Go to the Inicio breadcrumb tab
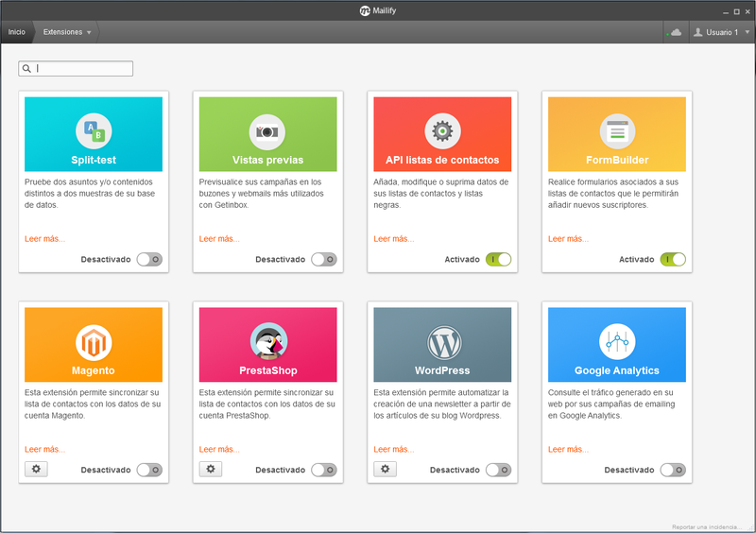The image size is (756, 533). click(x=16, y=32)
